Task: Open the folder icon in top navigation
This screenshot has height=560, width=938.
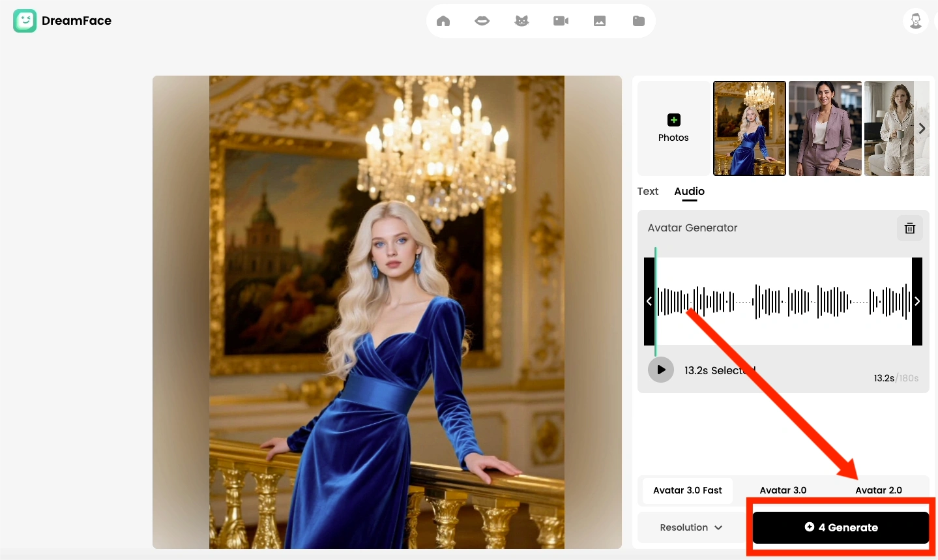Action: [x=639, y=21]
